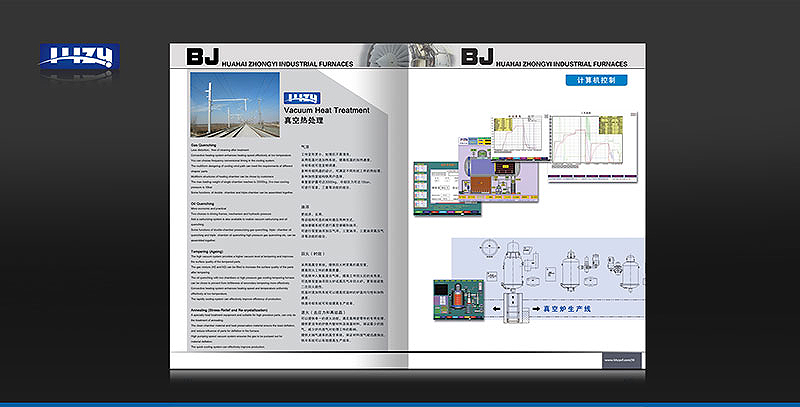Click the Vacuum Heat Treatment title
This screenshot has width=800, height=407.
pos(326,109)
